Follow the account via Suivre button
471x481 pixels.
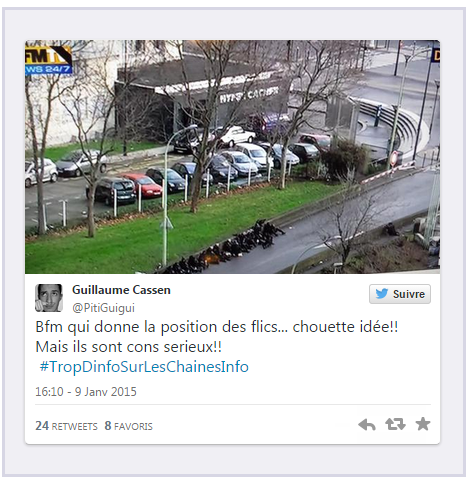click(400, 294)
